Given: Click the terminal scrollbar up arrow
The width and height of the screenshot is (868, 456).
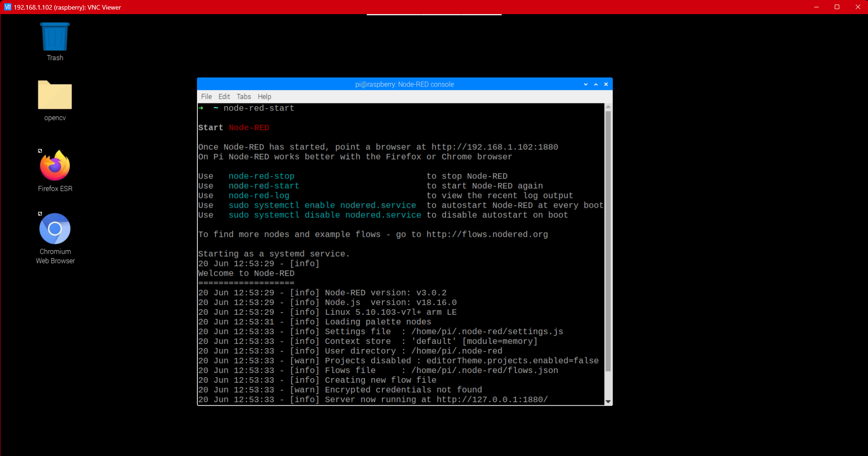Looking at the screenshot, I should (x=608, y=107).
